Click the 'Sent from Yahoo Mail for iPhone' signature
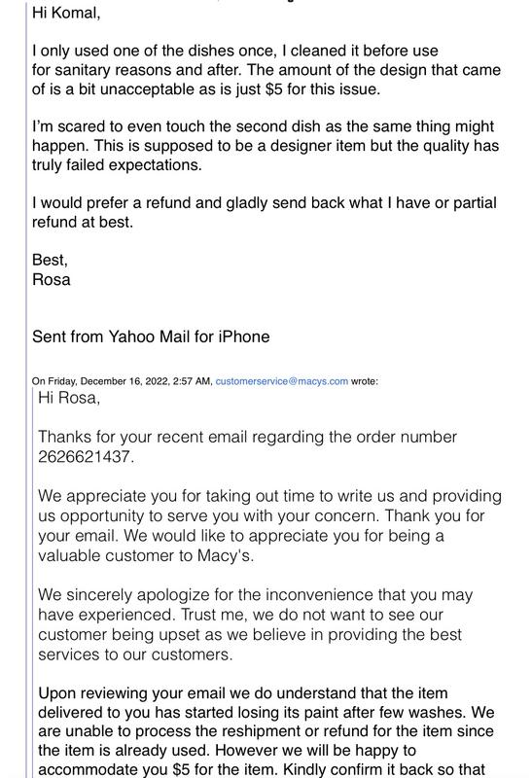 tap(151, 336)
